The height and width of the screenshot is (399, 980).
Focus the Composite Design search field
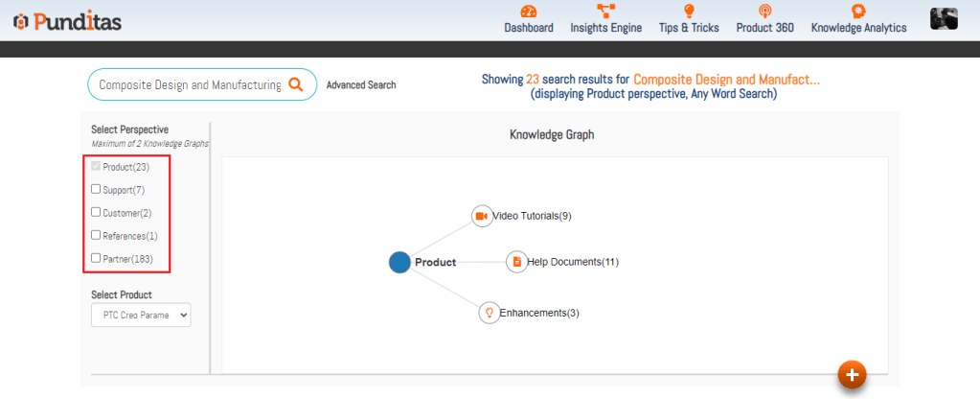click(190, 85)
